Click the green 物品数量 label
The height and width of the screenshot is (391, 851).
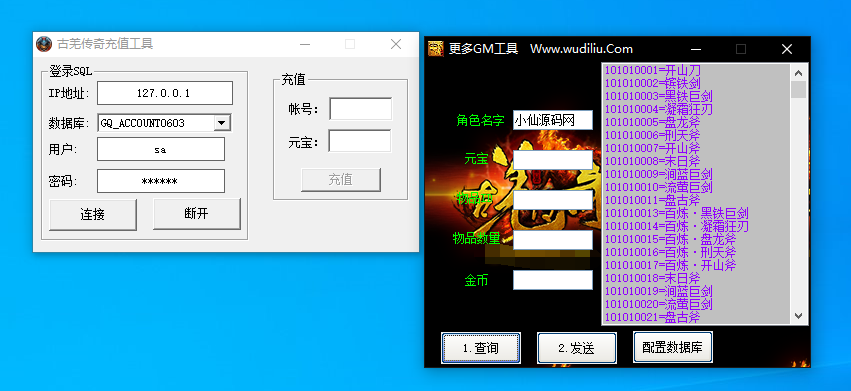[x=477, y=238]
